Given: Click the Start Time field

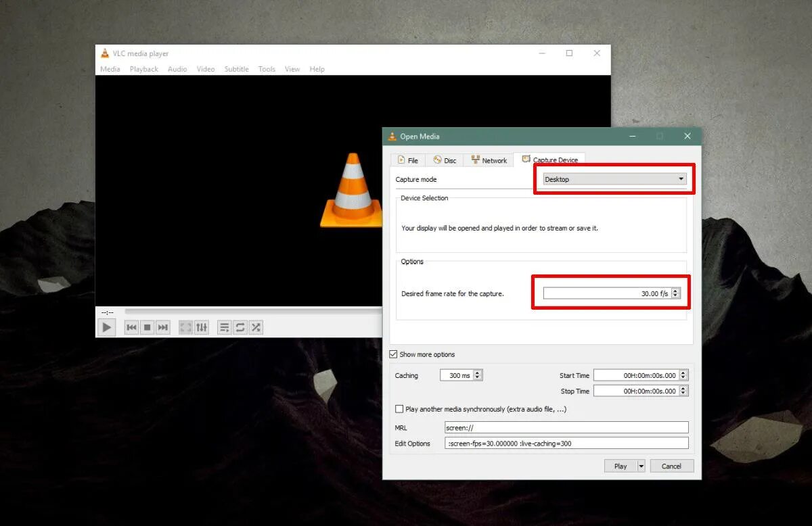Looking at the screenshot, I should pyautogui.click(x=636, y=375).
